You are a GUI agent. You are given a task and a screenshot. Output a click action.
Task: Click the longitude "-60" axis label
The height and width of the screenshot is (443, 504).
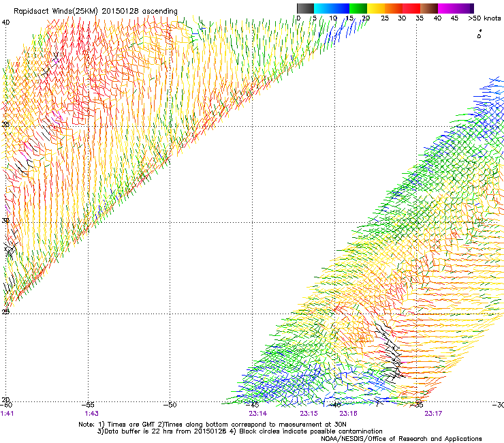pos(6,405)
